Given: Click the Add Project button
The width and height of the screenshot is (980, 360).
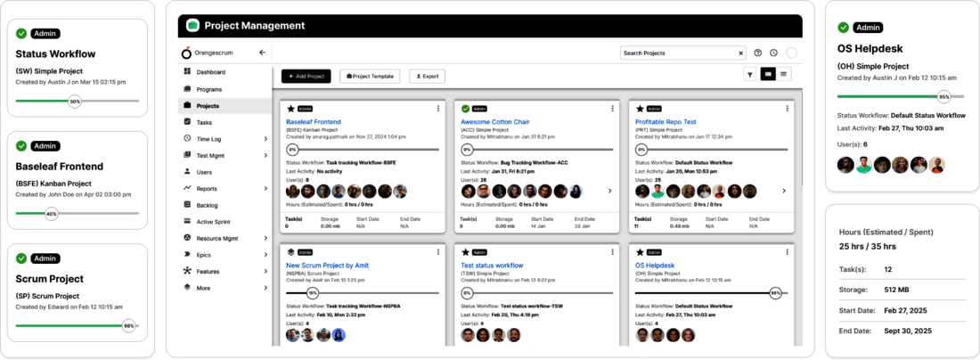Looking at the screenshot, I should pos(306,77).
